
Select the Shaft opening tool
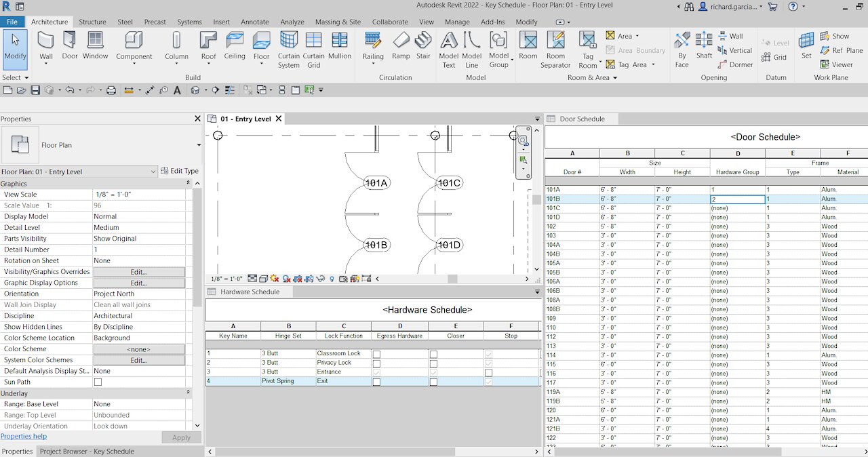(704, 46)
